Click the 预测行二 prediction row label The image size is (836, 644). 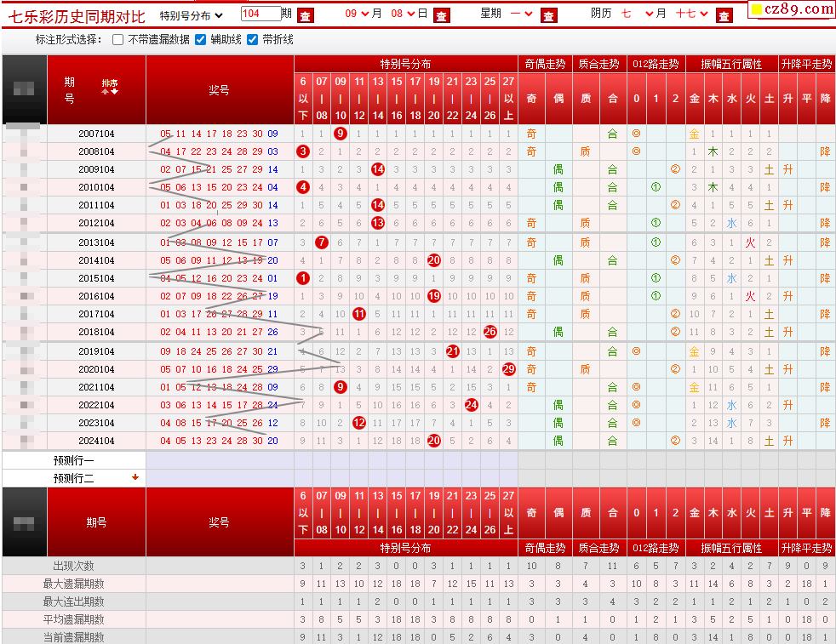73,478
